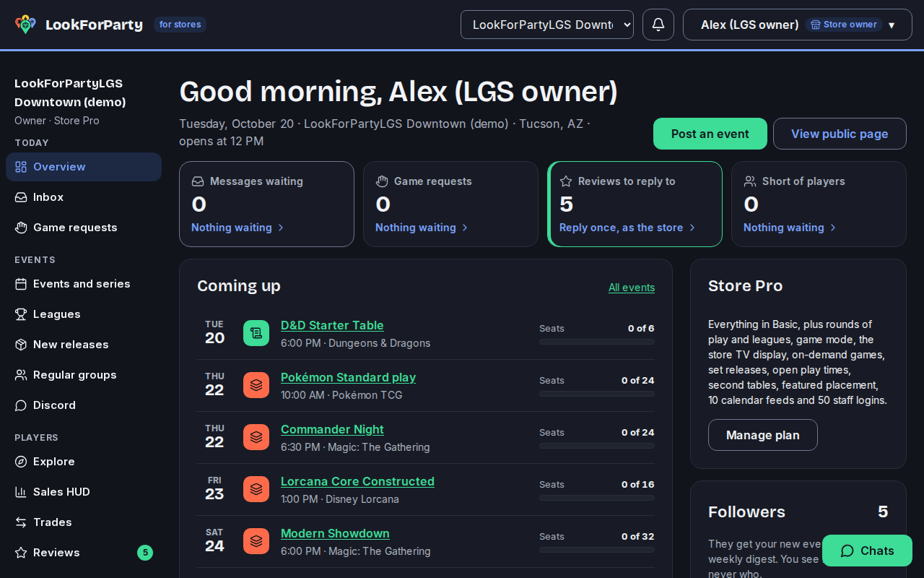Click Nothing waiting under Messages waiting
Viewport: 924px width, 578px height.
(x=237, y=228)
